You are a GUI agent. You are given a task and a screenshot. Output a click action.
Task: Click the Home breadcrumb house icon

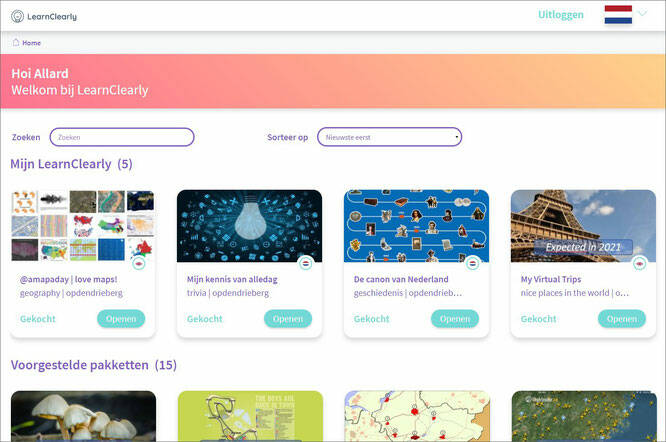coord(16,42)
